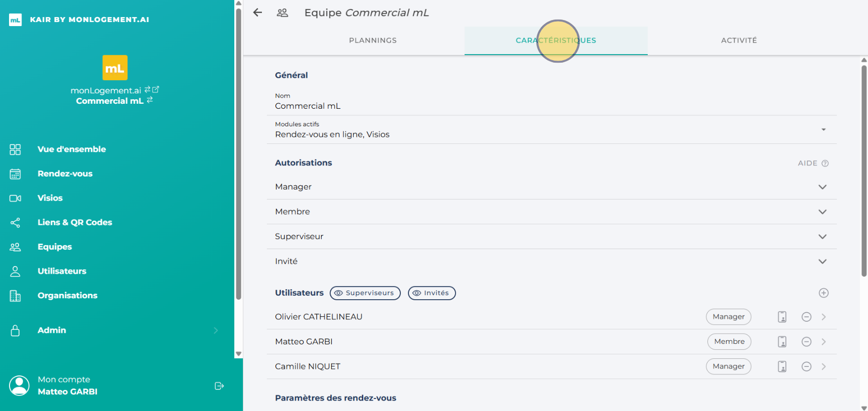Click the AIDE help icon
Viewport: 868px width, 411px height.
pyautogui.click(x=825, y=163)
